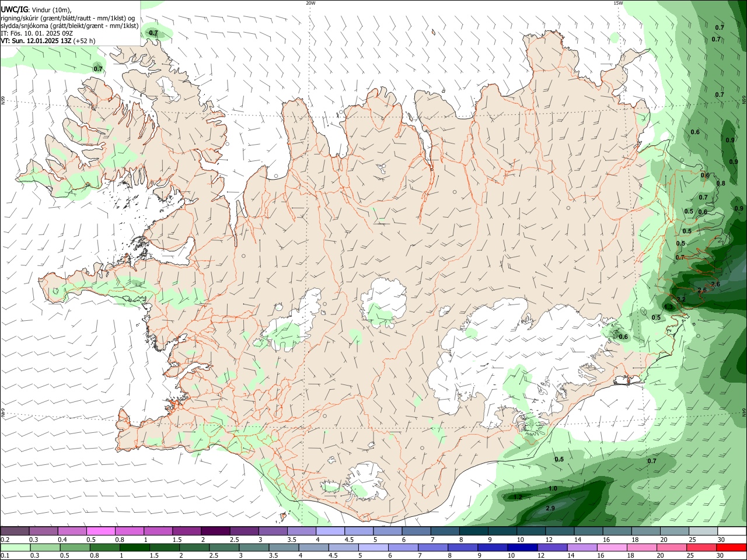747x560 pixels.
Task: Click the 20W longitude label
Action: (x=310, y=3)
